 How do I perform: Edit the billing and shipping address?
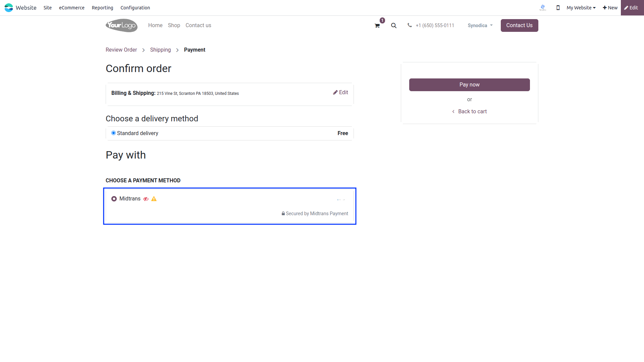click(340, 93)
